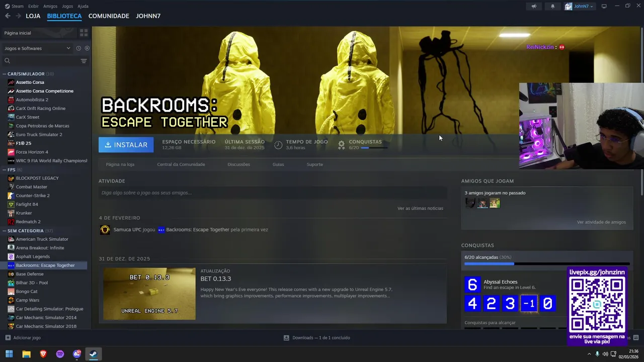644x362 pixels.
Task: Open the BET 0.13.3 update headline
Action: [x=216, y=279]
